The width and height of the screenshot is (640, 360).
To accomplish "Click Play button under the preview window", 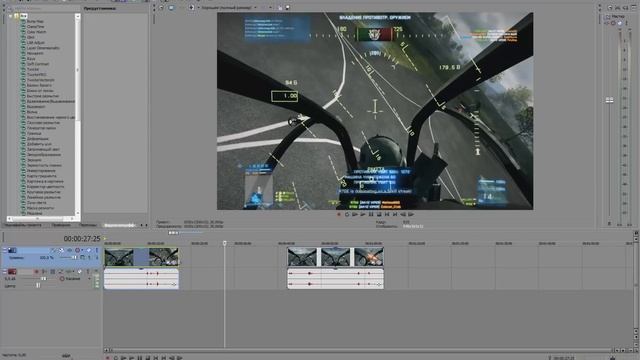I will (362, 214).
